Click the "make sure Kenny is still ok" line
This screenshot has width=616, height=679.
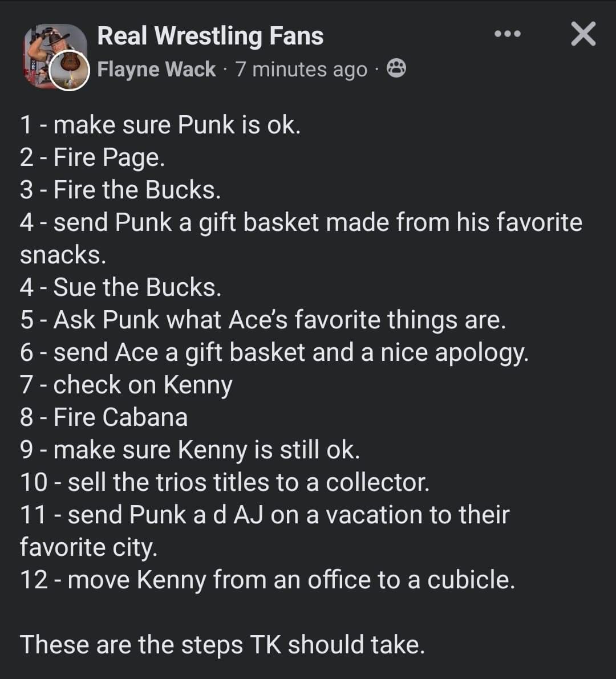pos(189,450)
